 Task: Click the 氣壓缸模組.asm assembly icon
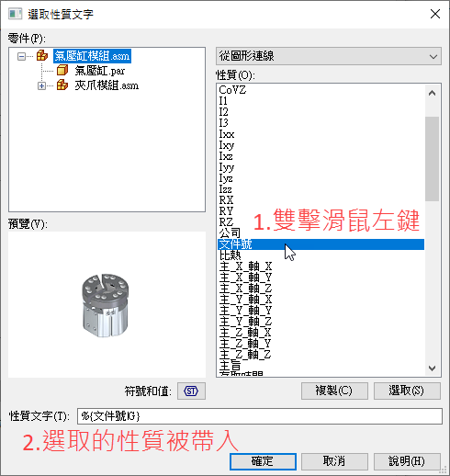(x=42, y=56)
